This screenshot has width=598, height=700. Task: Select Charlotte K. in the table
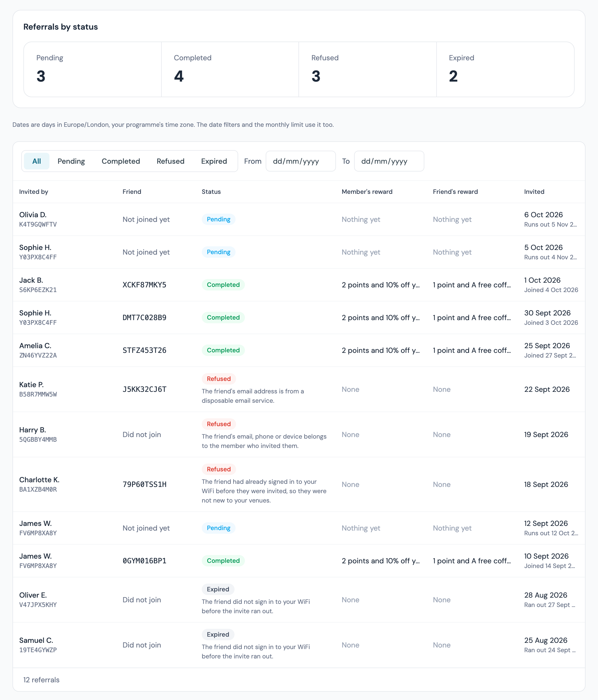[39, 480]
